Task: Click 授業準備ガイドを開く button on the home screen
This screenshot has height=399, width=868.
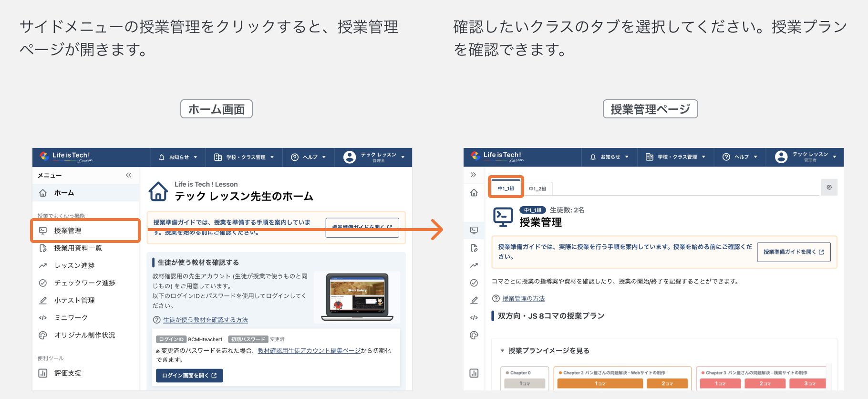Action: [362, 228]
